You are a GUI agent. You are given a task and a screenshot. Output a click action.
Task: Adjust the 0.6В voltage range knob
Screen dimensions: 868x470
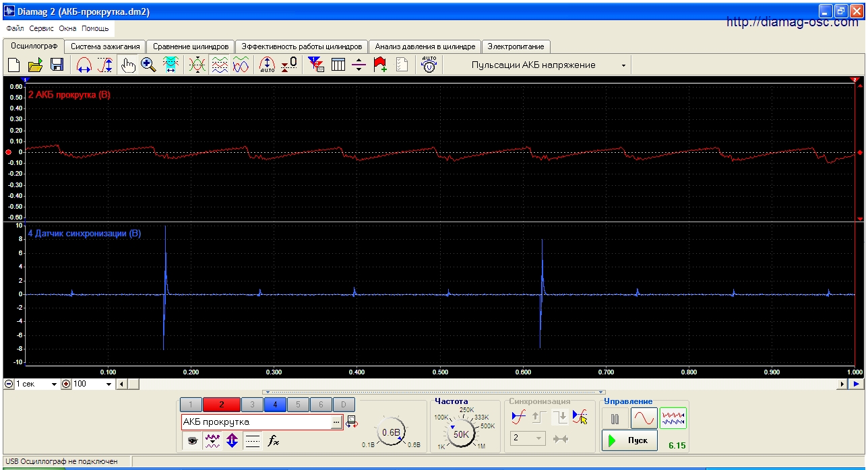pos(391,432)
